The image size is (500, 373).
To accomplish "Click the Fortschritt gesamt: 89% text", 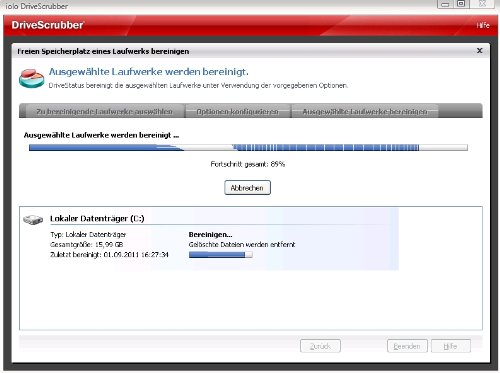I will click(x=248, y=164).
